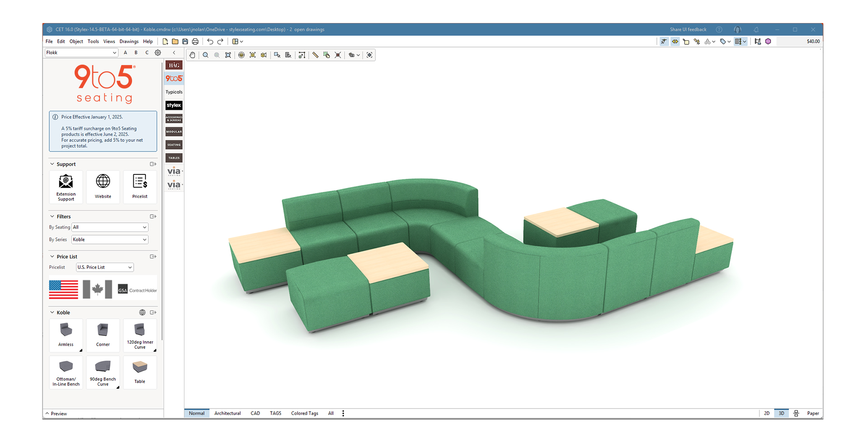Select the Ottoman/In-Line Bench thumbnail
The width and height of the screenshot is (868, 442).
tap(66, 372)
